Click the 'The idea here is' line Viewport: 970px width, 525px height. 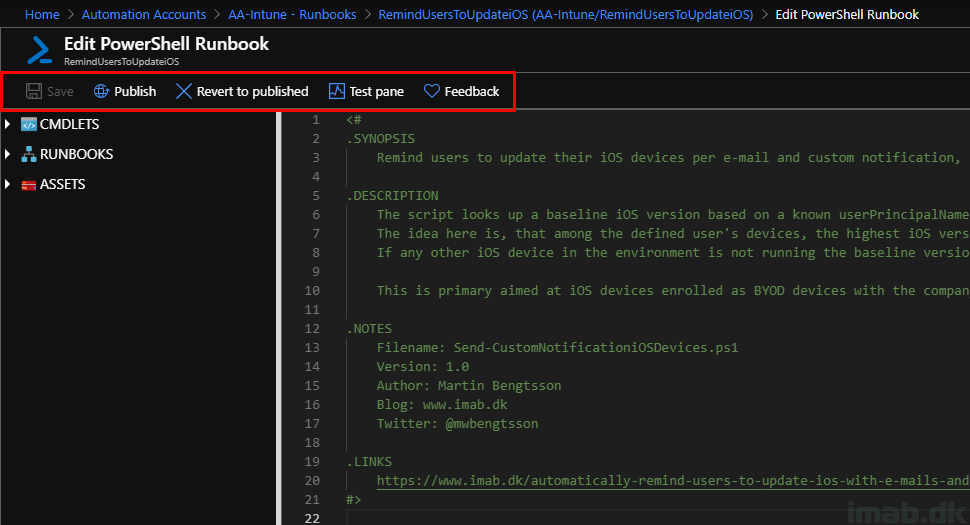[673, 234]
